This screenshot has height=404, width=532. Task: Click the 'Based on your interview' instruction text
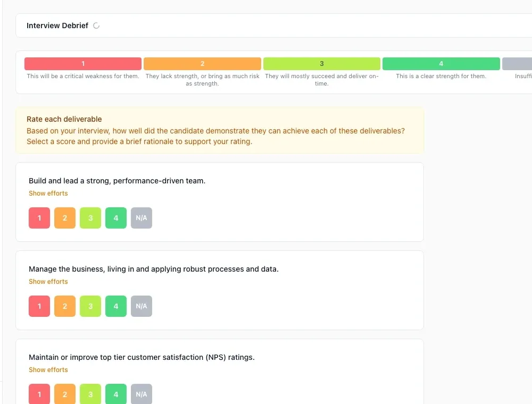coord(216,136)
